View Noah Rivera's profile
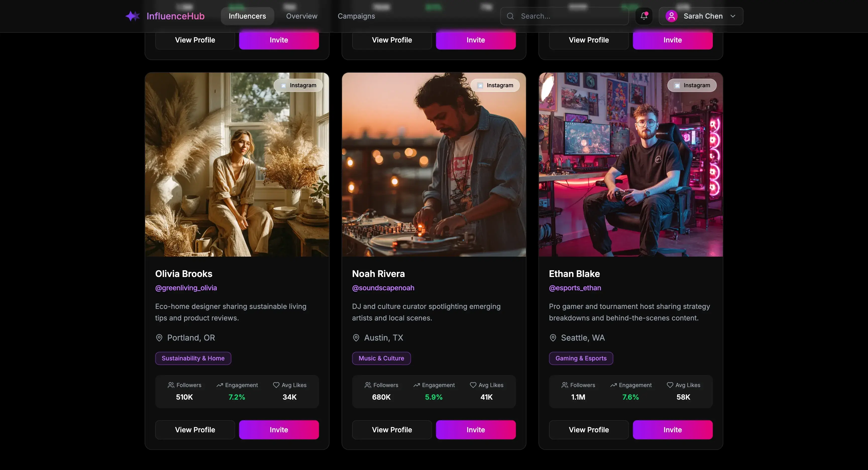This screenshot has width=868, height=470. click(x=392, y=430)
